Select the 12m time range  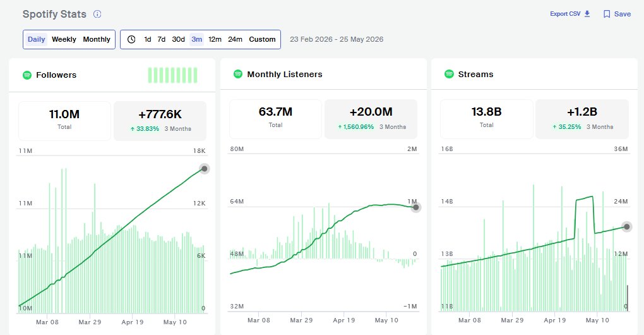tap(215, 39)
